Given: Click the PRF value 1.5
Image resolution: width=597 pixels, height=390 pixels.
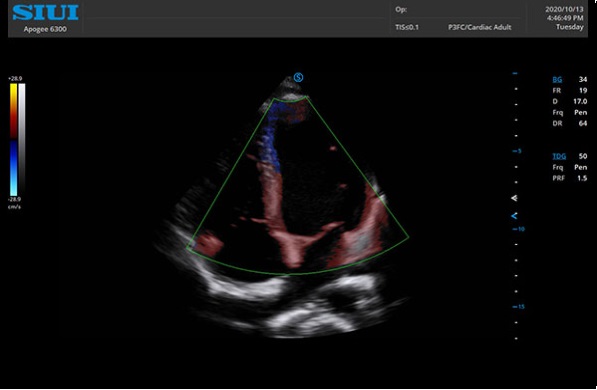Looking at the screenshot, I should pyautogui.click(x=582, y=178).
